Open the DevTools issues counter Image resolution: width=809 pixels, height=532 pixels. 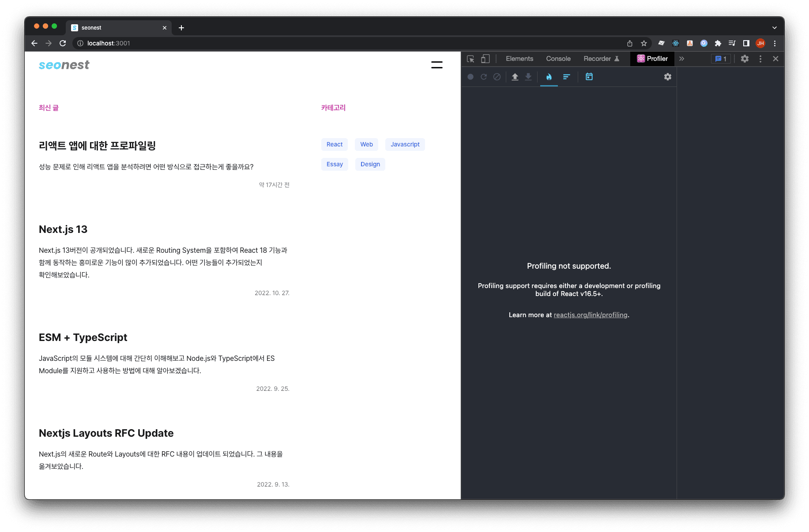point(720,59)
